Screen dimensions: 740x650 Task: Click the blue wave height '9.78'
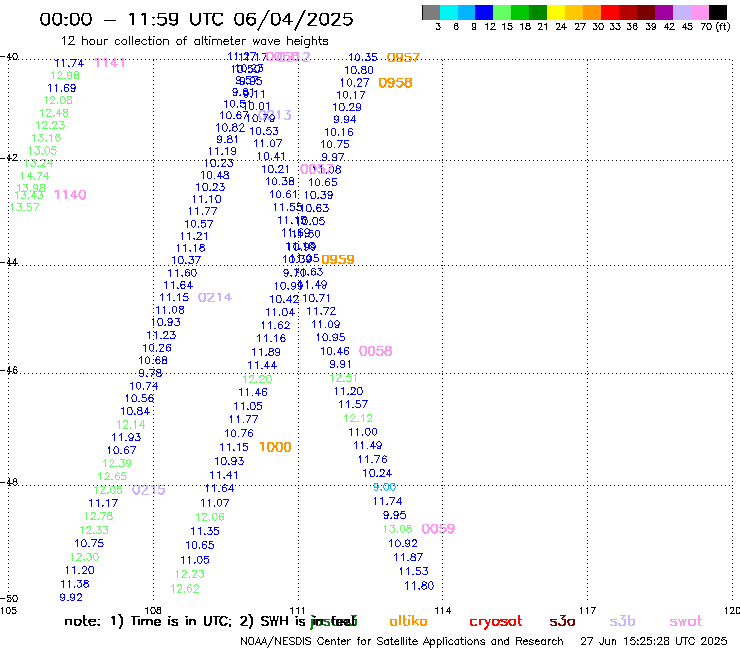[151, 373]
